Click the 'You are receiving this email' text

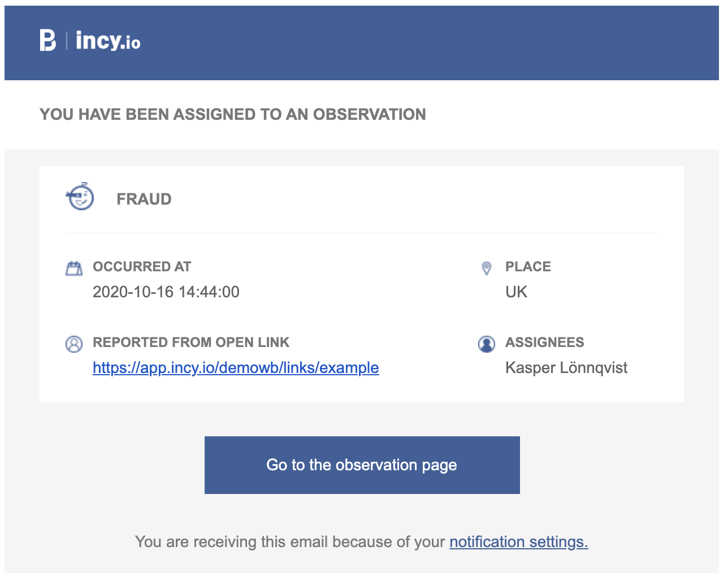pyautogui.click(x=289, y=542)
